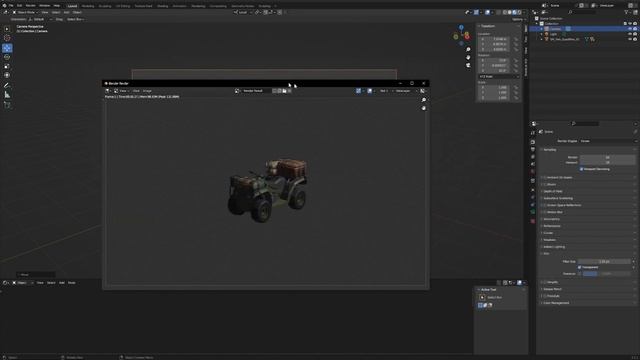Adjust the Render samples slider
Viewport: 640px width, 360px height.
[x=607, y=157]
